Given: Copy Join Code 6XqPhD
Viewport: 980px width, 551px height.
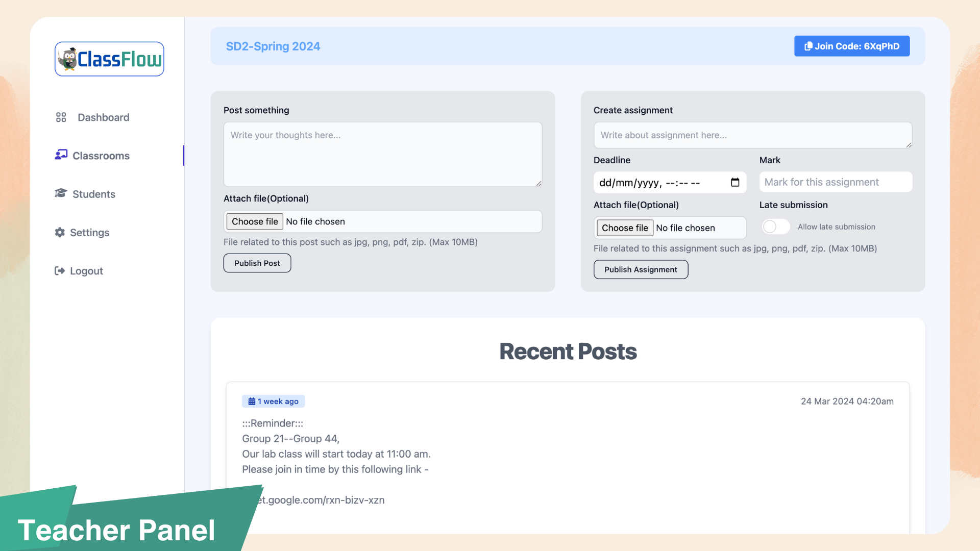Looking at the screenshot, I should (852, 46).
